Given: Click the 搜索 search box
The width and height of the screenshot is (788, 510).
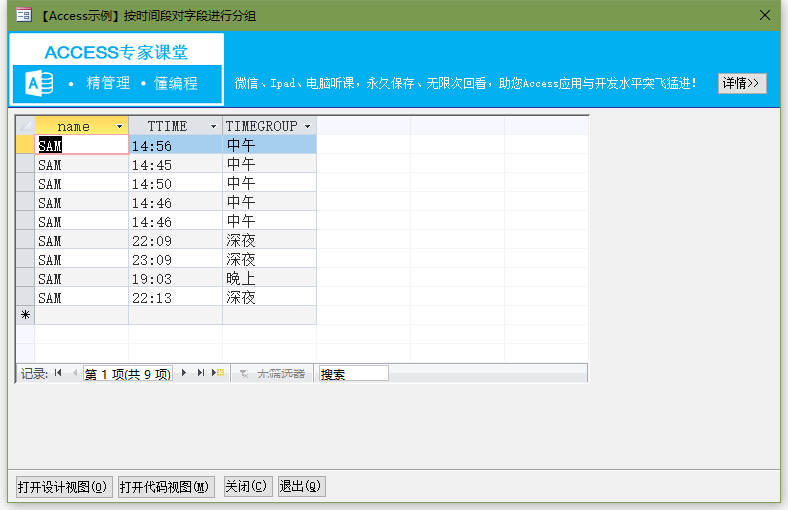Looking at the screenshot, I should coord(353,373).
